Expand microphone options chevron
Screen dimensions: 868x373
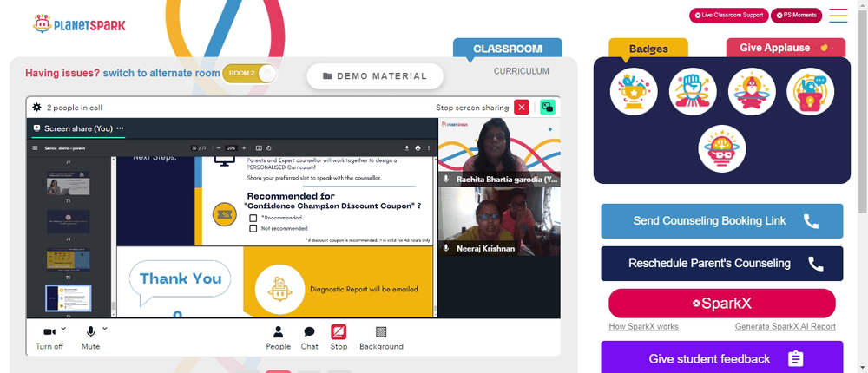tap(105, 329)
